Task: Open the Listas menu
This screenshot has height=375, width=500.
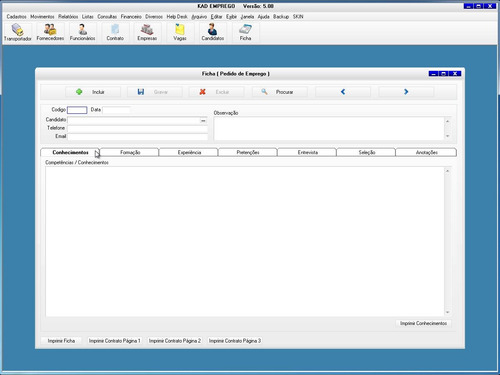Action: pyautogui.click(x=88, y=17)
